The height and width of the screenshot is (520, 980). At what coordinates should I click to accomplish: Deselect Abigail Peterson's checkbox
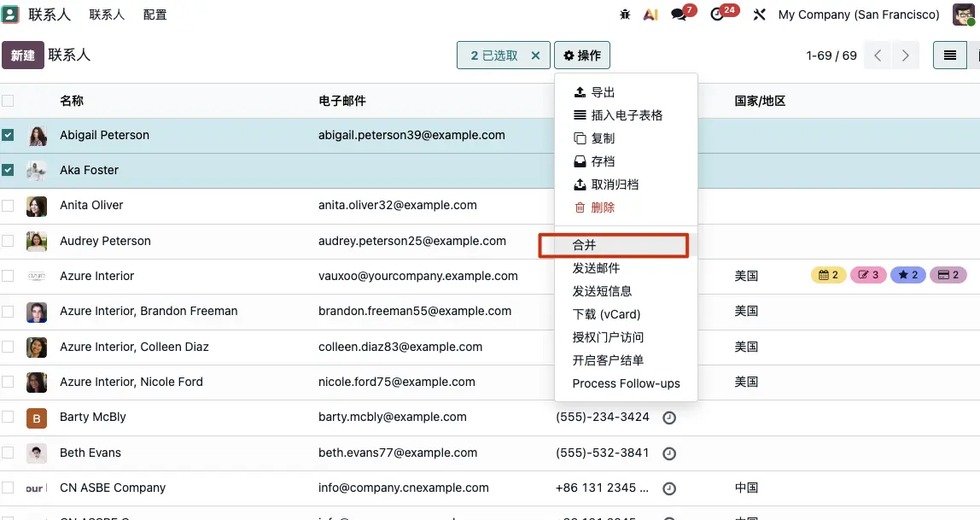9,135
